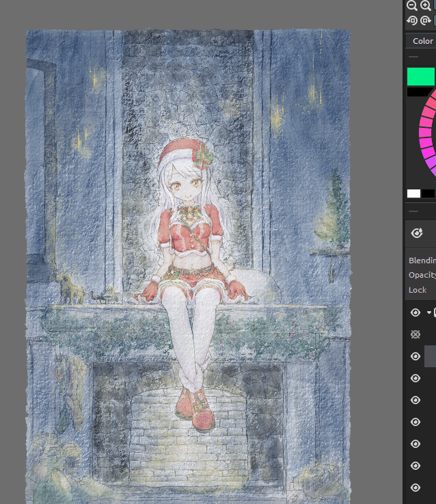Click the eye-with-droplet layer panel icon
Viewport: 436px width, 504px height.
pos(417,233)
